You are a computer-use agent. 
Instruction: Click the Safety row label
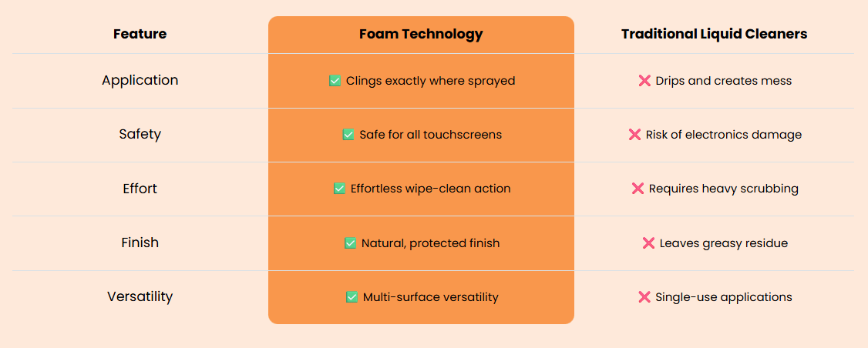tap(140, 135)
